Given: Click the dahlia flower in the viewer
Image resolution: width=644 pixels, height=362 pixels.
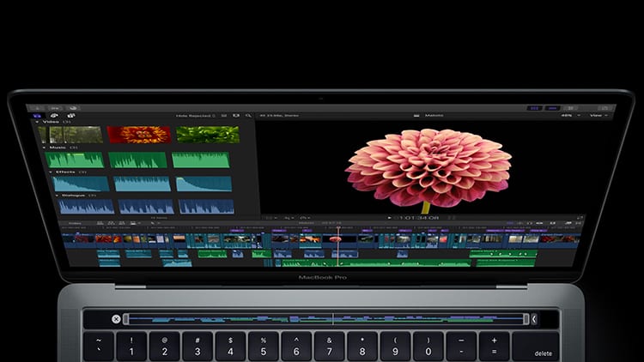Looking at the screenshot, I should coord(428,167).
